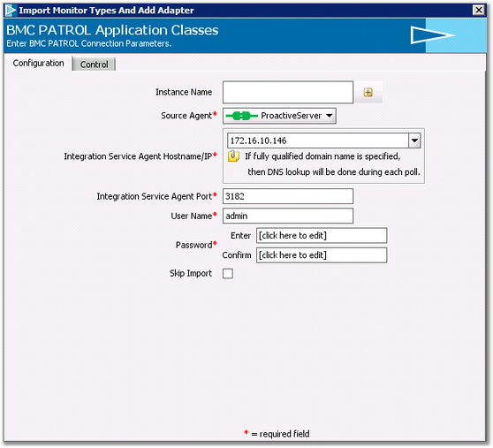Viewport: 493px width, 448px height.
Task: Click 'If fully qualified domain name is specified' text
Action: 322,156
